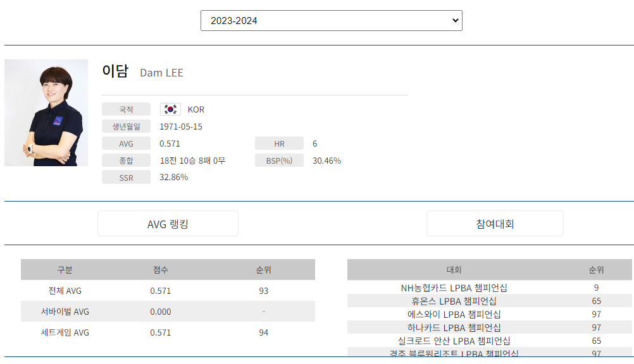634x364 pixels.
Task: Click the SSR stat label
Action: [x=125, y=177]
